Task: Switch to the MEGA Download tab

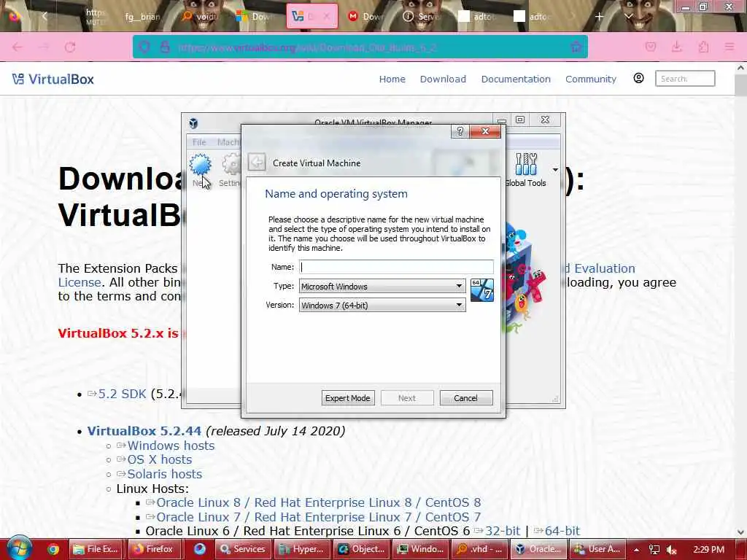Action: 368,17
